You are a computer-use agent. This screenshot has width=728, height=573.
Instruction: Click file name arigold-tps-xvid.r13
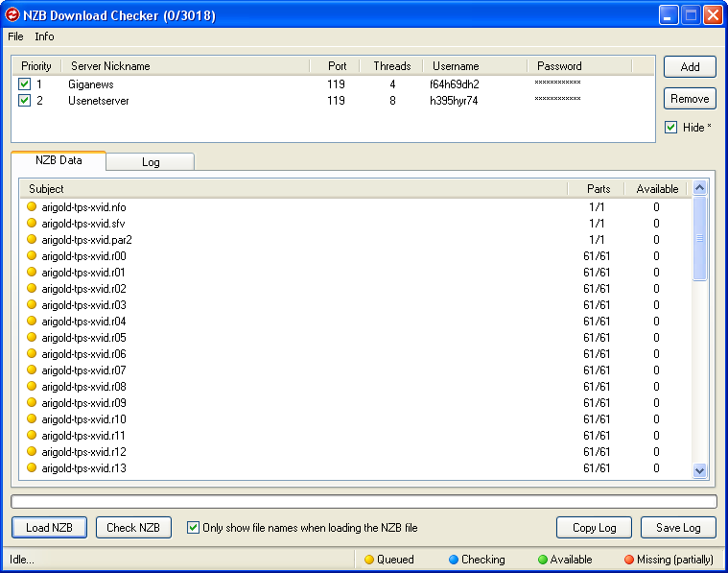83,468
